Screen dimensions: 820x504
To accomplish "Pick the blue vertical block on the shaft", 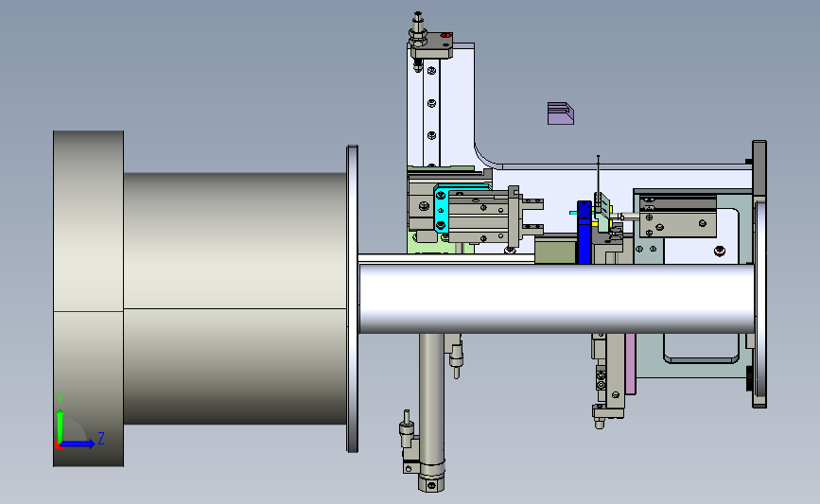I will (584, 232).
